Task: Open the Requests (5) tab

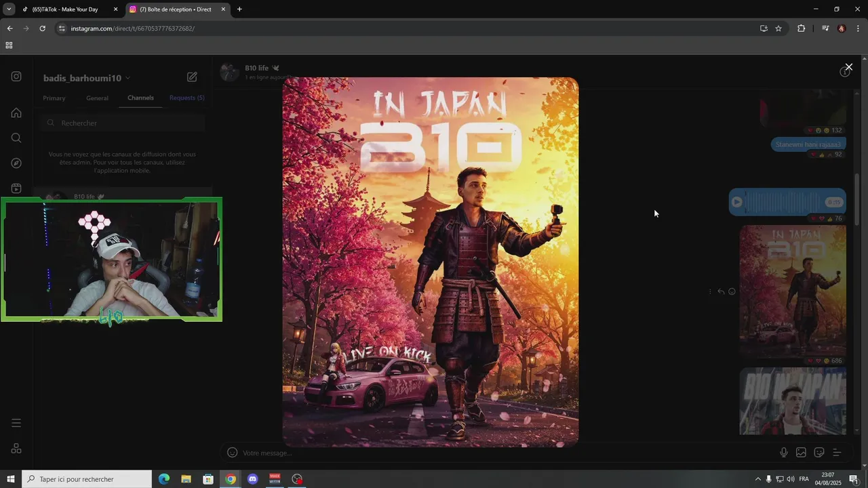Action: coord(187,98)
